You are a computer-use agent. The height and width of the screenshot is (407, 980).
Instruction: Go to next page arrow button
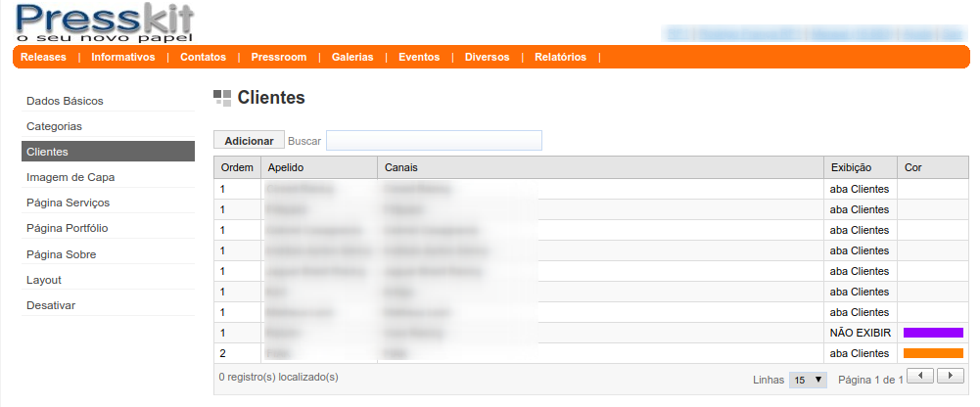tap(951, 376)
